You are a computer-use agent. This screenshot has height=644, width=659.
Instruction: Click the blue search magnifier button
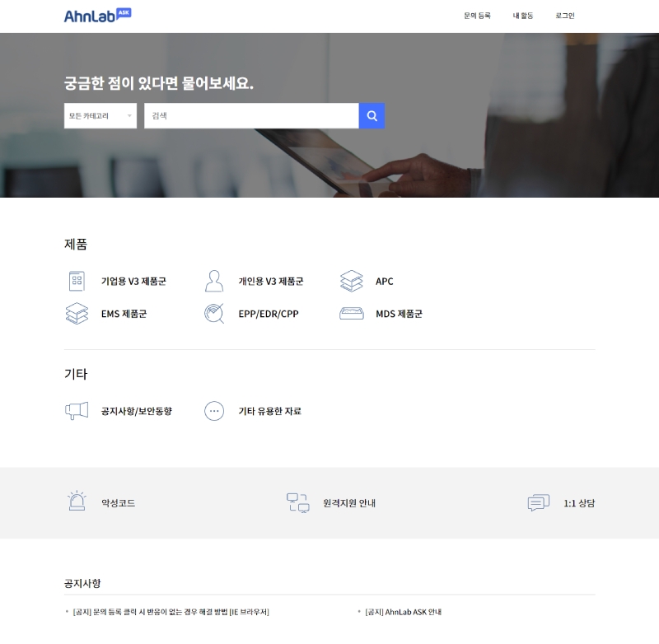click(372, 115)
